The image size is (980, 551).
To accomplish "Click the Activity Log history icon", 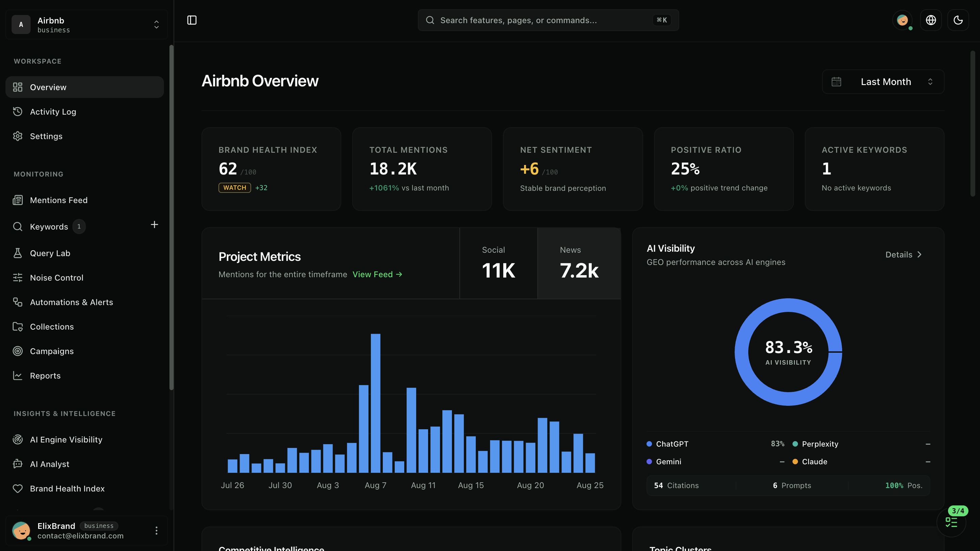I will [x=17, y=112].
